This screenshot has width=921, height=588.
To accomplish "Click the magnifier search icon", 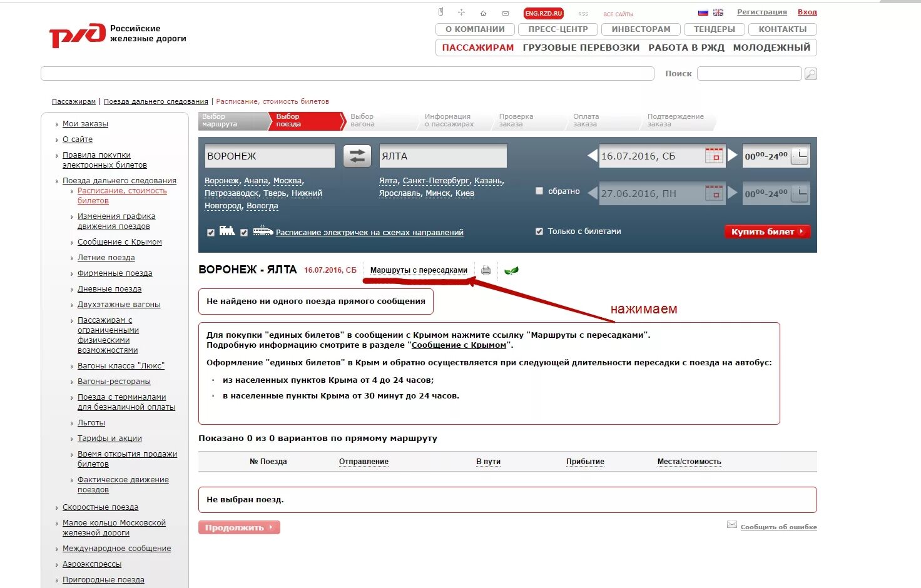I will (810, 74).
